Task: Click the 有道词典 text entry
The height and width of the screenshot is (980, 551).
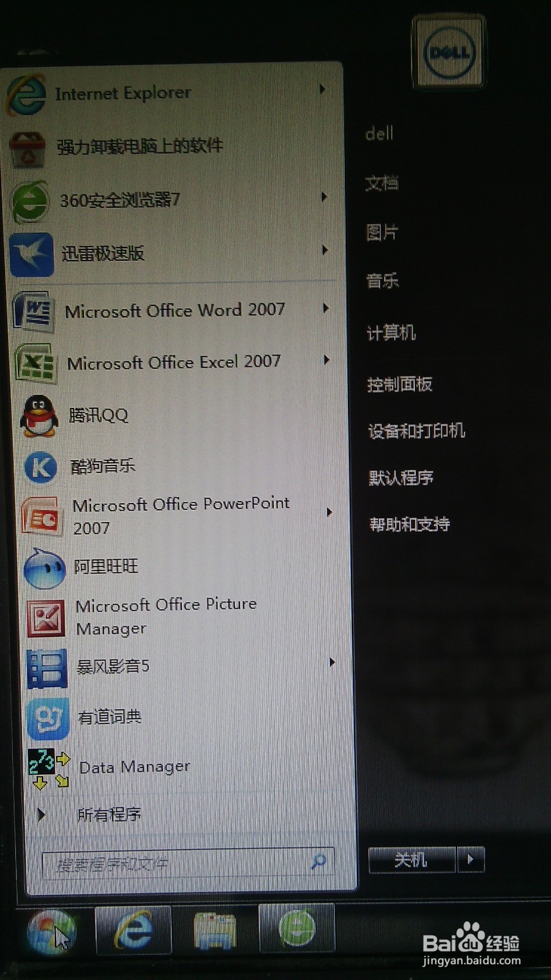Action: 110,716
